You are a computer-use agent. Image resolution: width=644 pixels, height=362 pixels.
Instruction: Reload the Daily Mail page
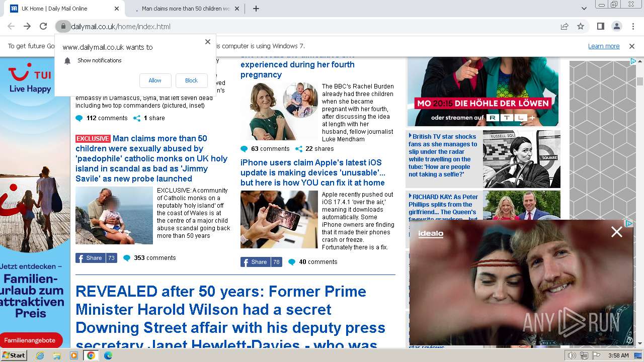43,26
